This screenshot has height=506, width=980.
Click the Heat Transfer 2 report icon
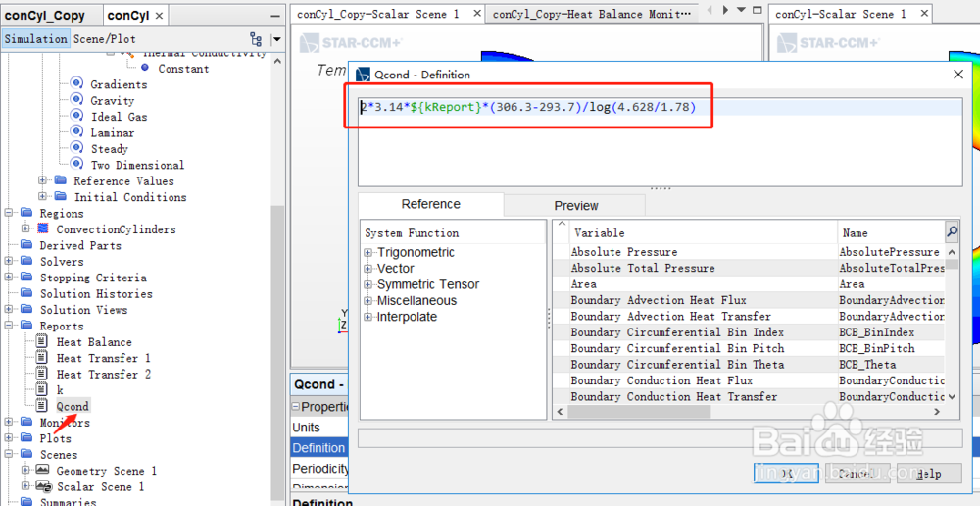(x=42, y=374)
